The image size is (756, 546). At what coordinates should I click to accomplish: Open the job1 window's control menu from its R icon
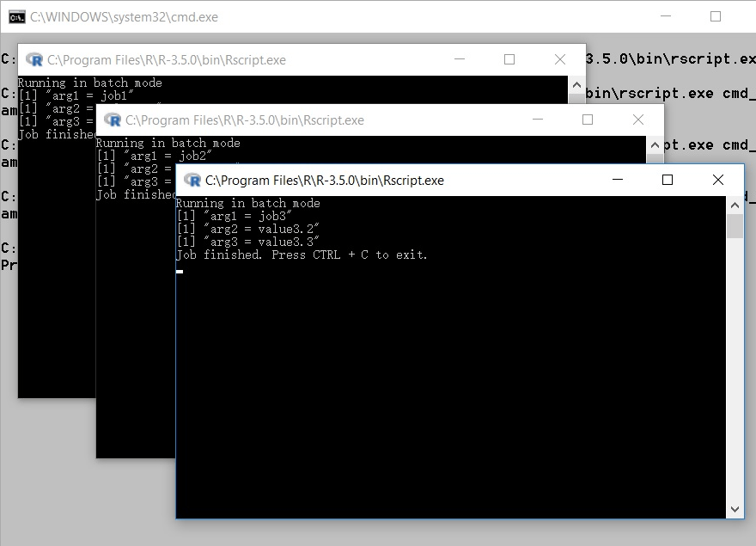(34, 60)
